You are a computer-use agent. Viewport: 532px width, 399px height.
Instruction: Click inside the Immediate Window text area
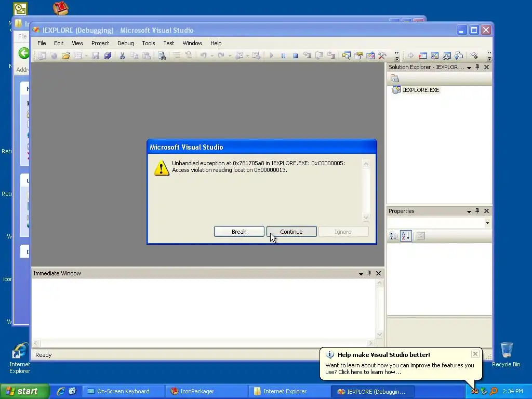point(204,309)
